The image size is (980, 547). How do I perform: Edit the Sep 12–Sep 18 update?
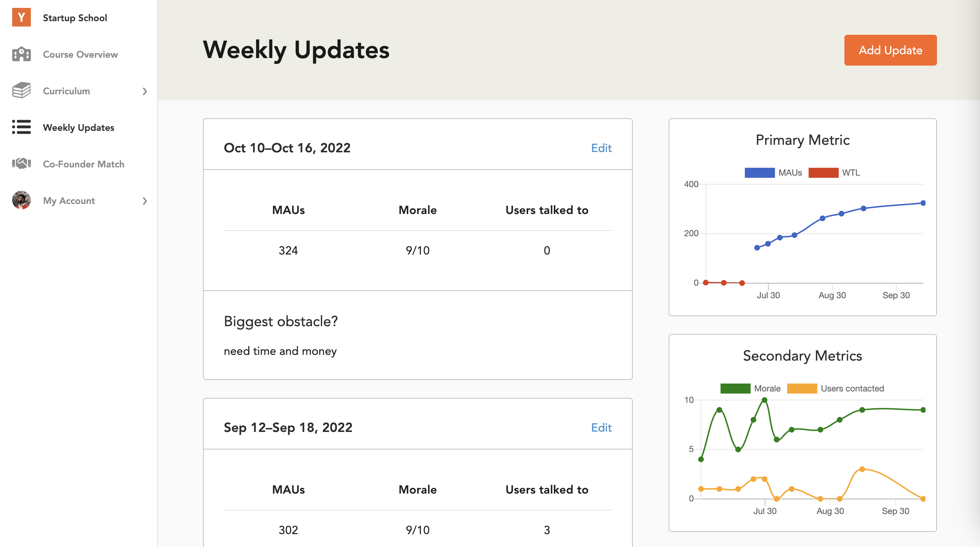[601, 427]
